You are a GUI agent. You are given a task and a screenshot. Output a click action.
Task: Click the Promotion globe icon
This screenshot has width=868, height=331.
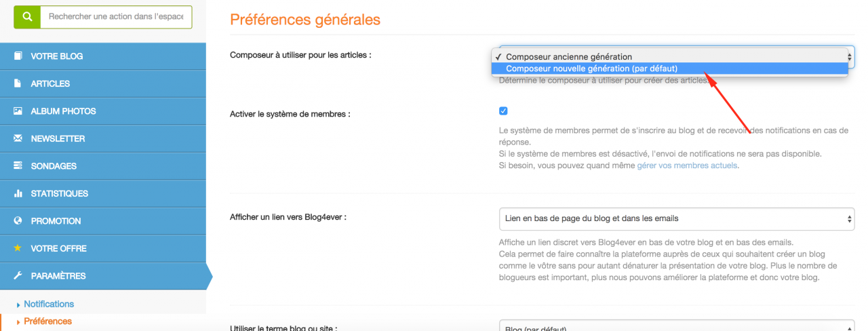coord(18,221)
